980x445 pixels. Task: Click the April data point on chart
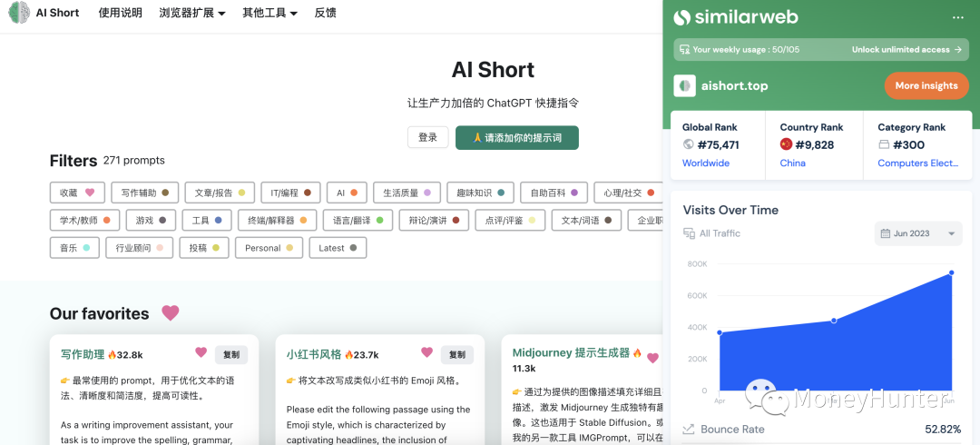tap(720, 332)
